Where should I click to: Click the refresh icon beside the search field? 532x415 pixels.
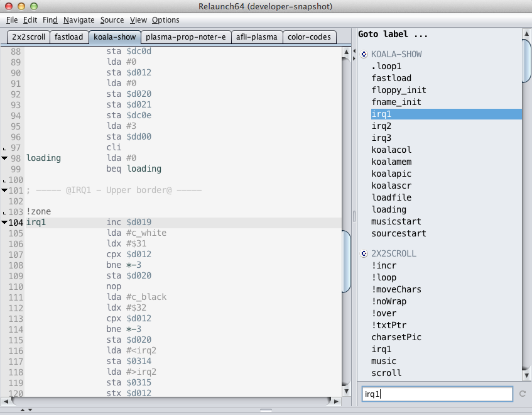point(521,394)
